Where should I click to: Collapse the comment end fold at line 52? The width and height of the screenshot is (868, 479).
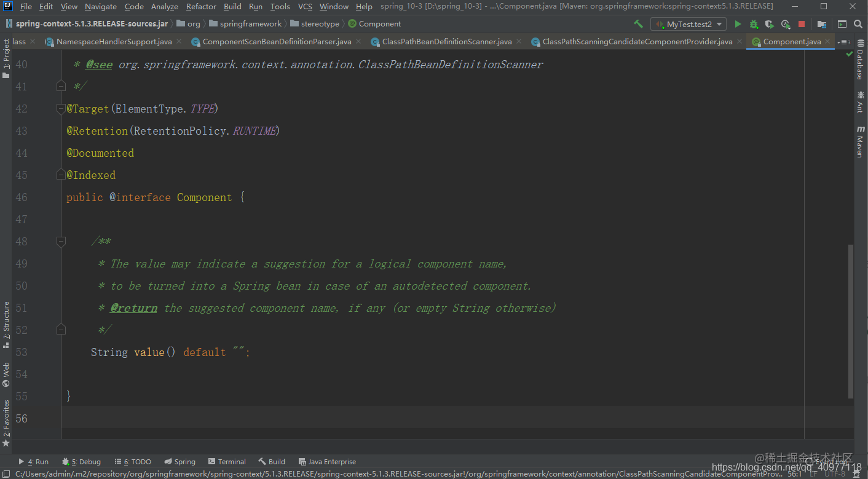(61, 330)
